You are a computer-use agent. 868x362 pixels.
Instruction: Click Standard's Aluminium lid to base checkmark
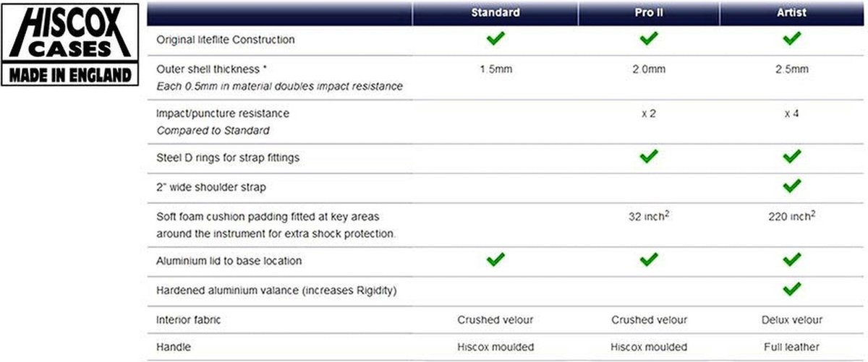click(x=495, y=259)
